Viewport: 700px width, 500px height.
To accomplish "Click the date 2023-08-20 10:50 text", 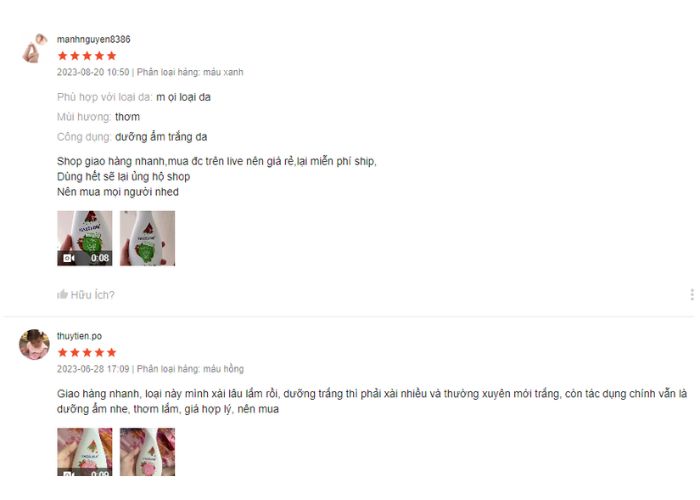I will [93, 72].
